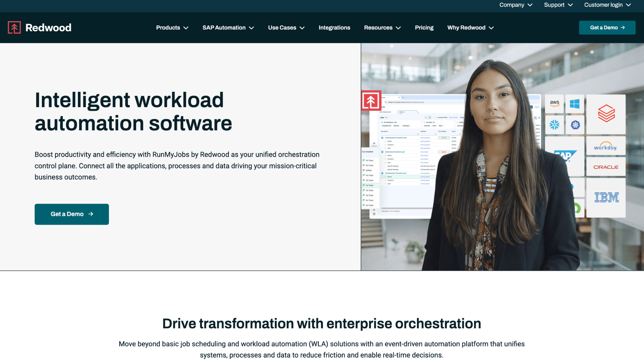The image size is (644, 362).
Task: Click the SAP logo tile
Action: [x=566, y=156]
